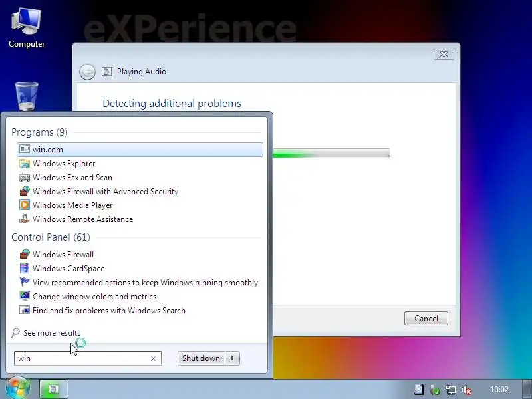The width and height of the screenshot is (532, 399).
Task: Click the Show desktop strip
Action: tap(527, 389)
